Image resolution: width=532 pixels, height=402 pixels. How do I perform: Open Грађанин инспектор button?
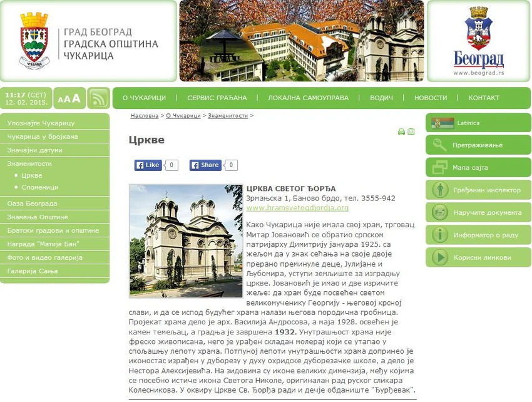(478, 190)
